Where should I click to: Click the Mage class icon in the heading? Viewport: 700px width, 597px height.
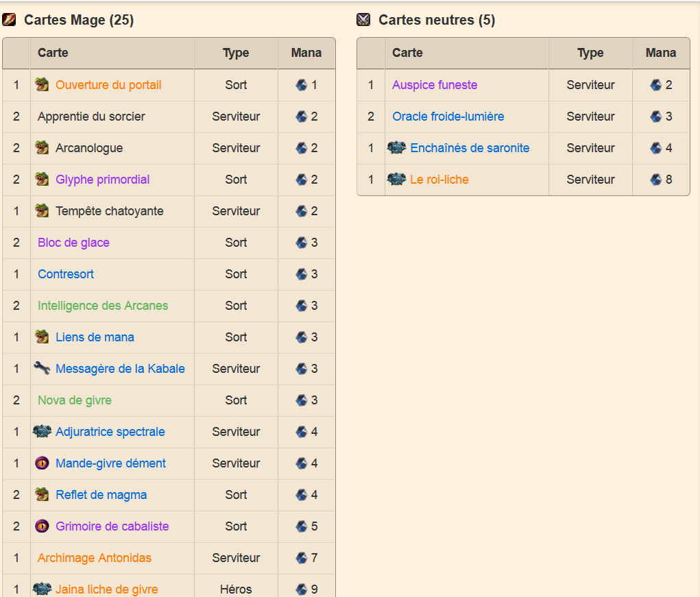pos(9,20)
